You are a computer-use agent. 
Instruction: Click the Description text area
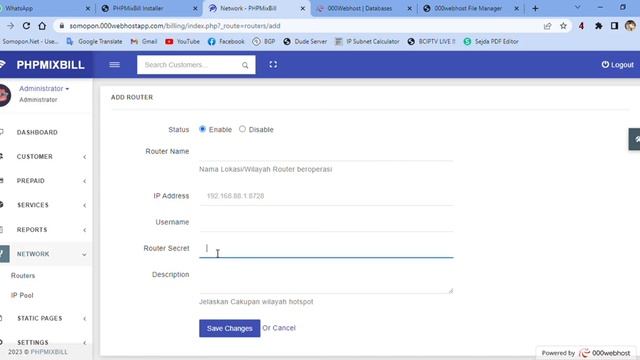pyautogui.click(x=326, y=280)
